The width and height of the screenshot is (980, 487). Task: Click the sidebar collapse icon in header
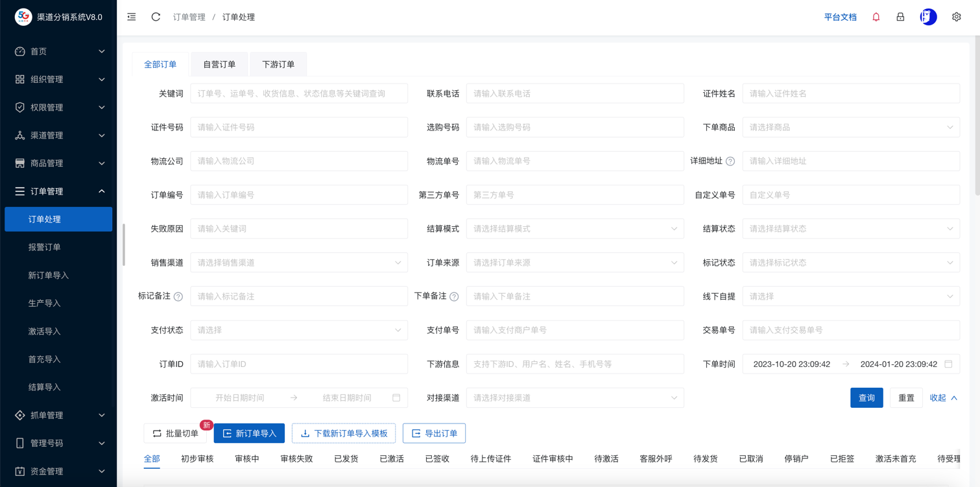(132, 17)
